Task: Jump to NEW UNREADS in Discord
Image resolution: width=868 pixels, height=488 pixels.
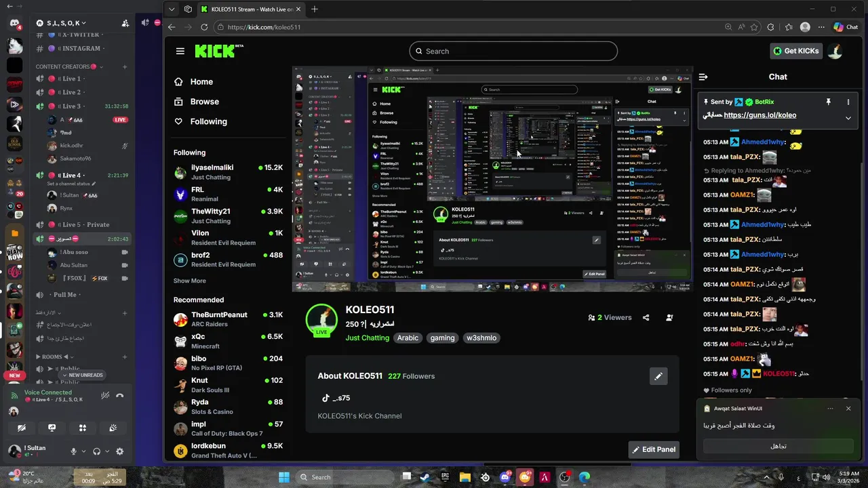Action: point(82,375)
